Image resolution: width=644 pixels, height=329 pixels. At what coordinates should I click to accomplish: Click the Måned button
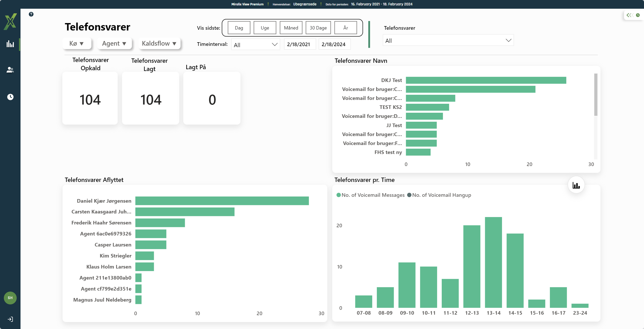(x=291, y=28)
